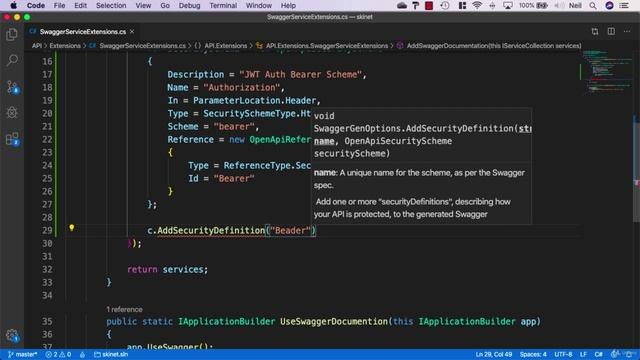Open the View menu
Viewport: 640px width, 360px height.
(143, 5)
